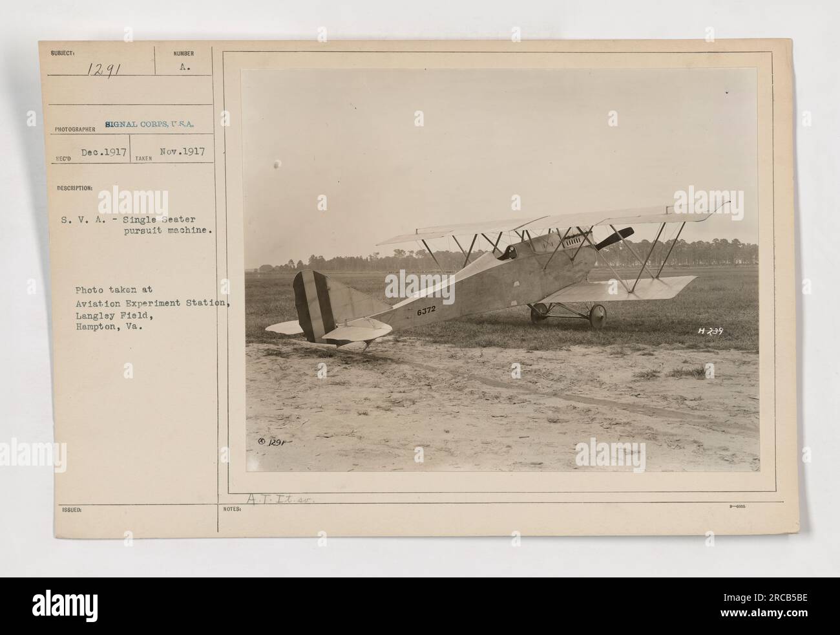Click the biplane photograph
The image size is (840, 635).
point(501,270)
